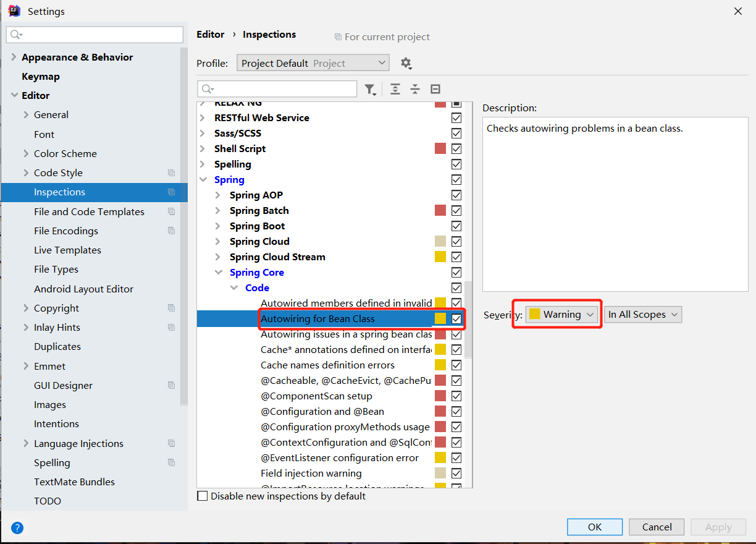This screenshot has height=544, width=756.
Task: Click the project-level icon beside File Encodings
Action: tap(171, 231)
